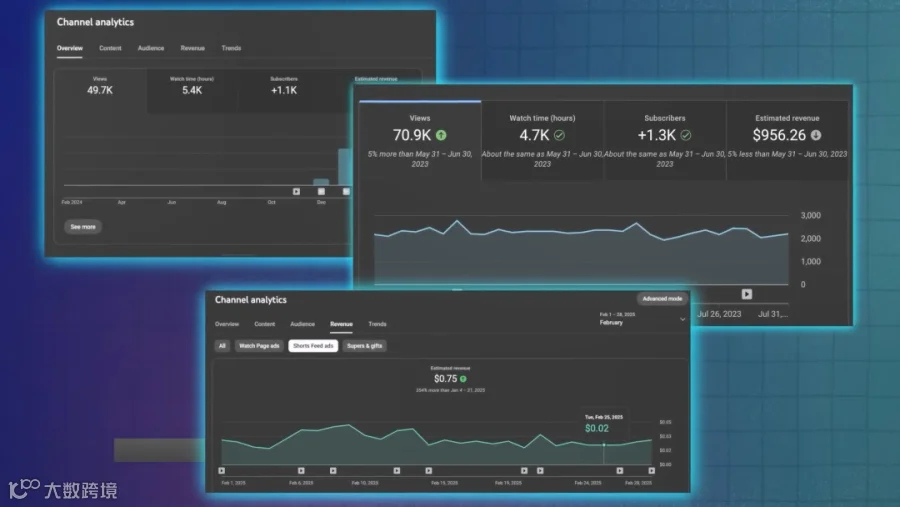This screenshot has height=507, width=900.
Task: Expand the See more link under the chart
Action: coord(83,227)
